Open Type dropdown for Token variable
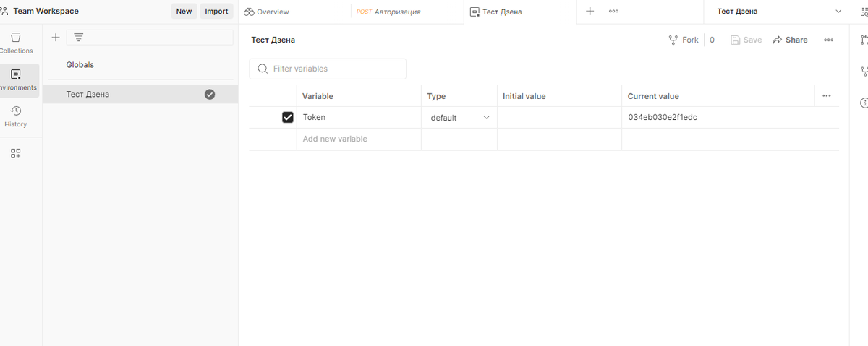 [x=459, y=118]
